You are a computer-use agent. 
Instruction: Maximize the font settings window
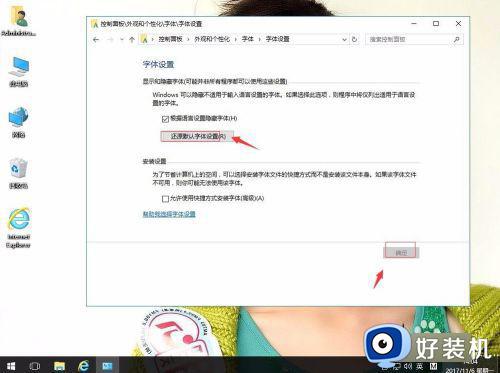436,24
